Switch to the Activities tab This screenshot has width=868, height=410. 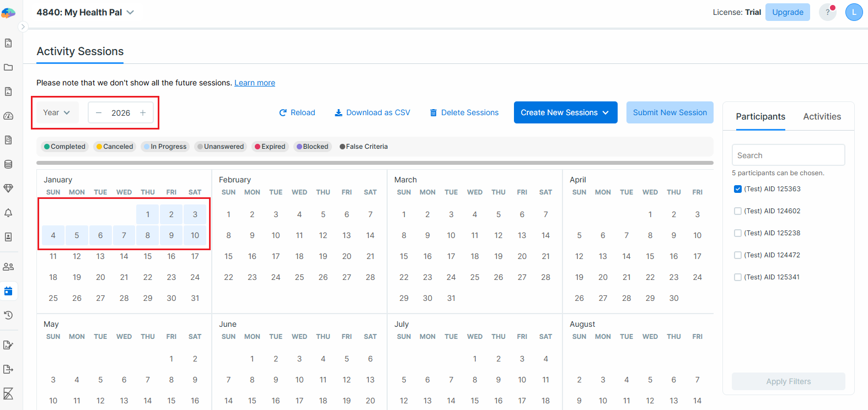822,116
